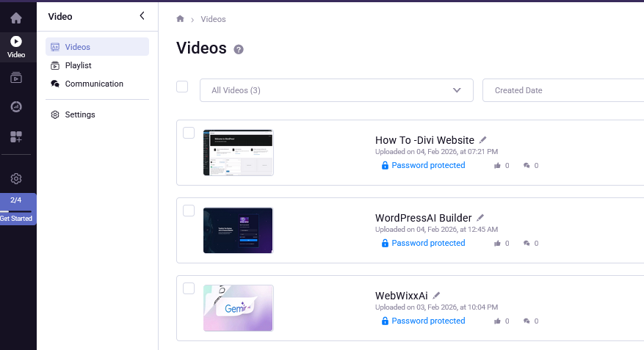Viewport: 644px width, 350px height.
Task: Open the Created Date sort dropdown
Action: click(x=562, y=90)
